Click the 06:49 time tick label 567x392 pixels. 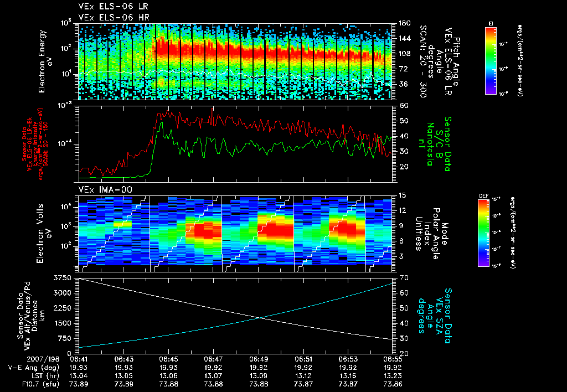coord(258,359)
